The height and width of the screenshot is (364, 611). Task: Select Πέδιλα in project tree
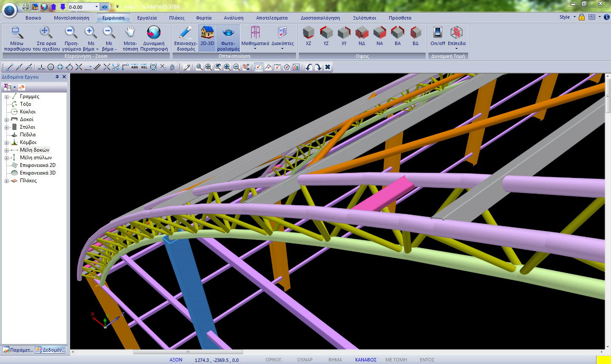pos(28,135)
